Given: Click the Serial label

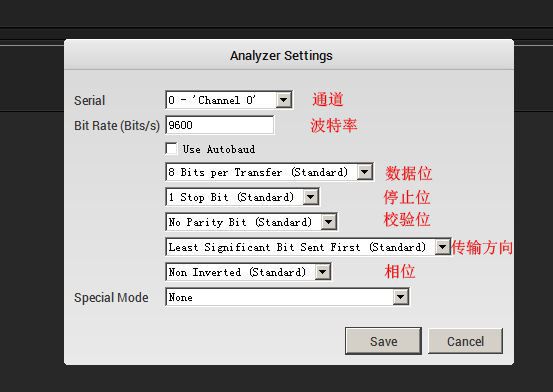Looking at the screenshot, I should [90, 101].
